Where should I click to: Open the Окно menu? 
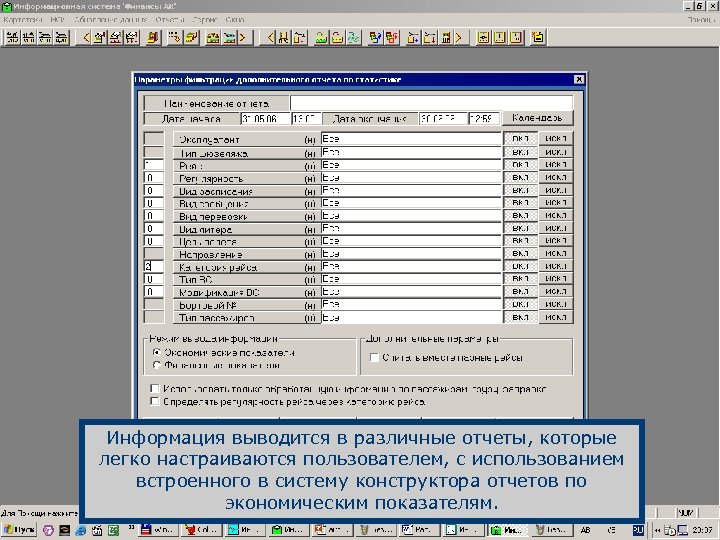(x=235, y=20)
